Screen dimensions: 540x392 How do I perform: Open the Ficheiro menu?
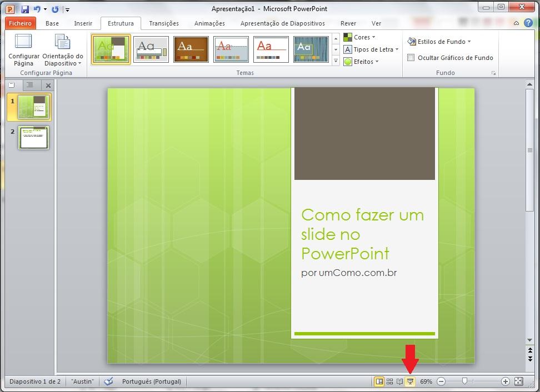21,23
